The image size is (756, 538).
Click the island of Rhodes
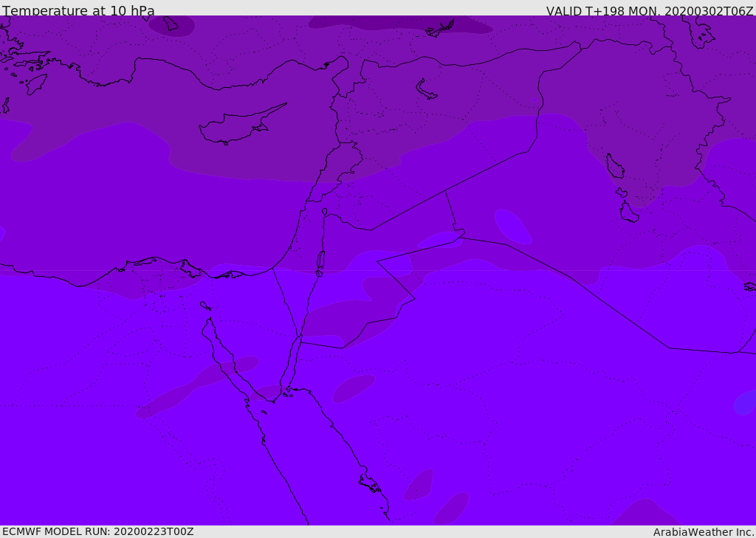point(35,84)
